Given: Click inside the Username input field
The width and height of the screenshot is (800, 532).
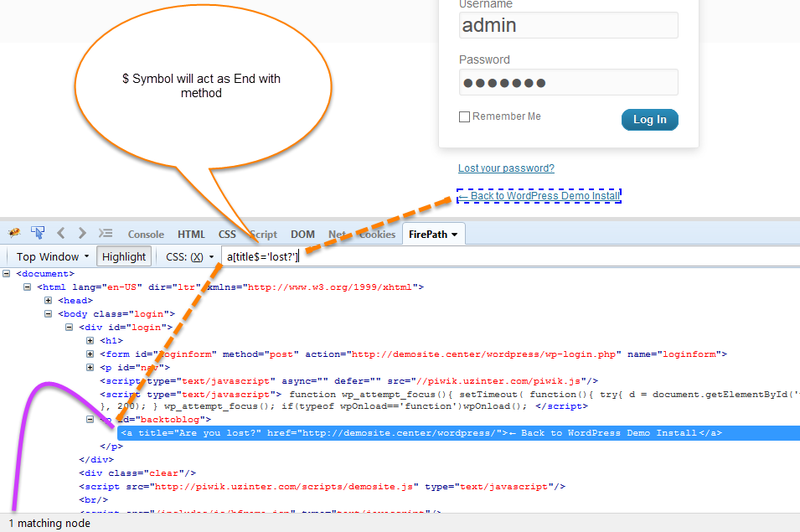Looking at the screenshot, I should (x=568, y=25).
